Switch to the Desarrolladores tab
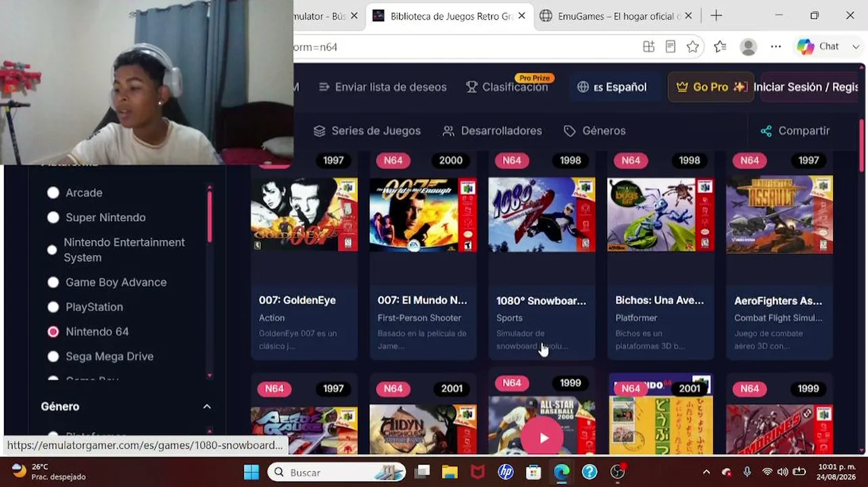Viewport: 868px width, 487px height. (x=492, y=131)
